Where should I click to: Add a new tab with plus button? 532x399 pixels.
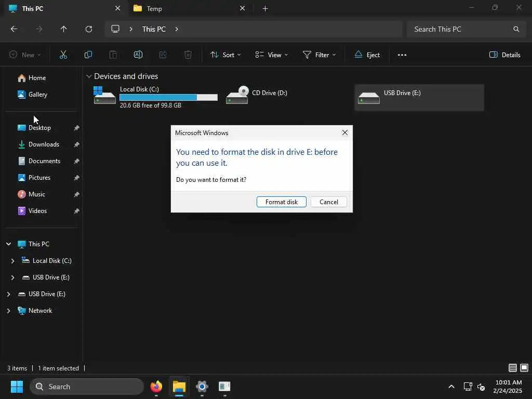click(x=265, y=9)
